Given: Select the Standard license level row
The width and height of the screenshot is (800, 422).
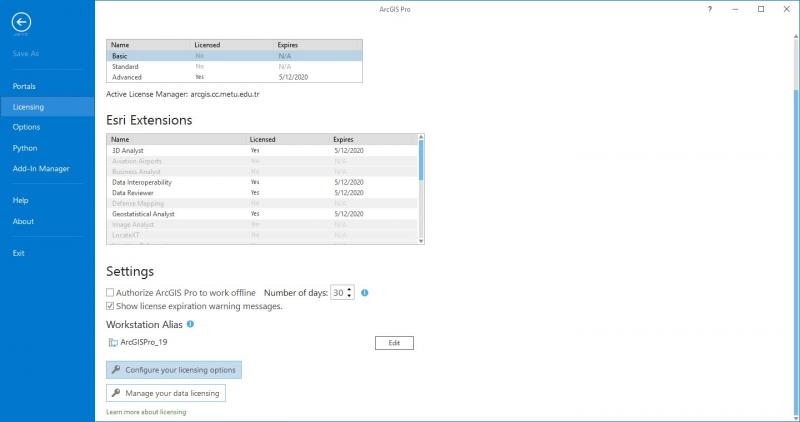Looking at the screenshot, I should point(234,67).
